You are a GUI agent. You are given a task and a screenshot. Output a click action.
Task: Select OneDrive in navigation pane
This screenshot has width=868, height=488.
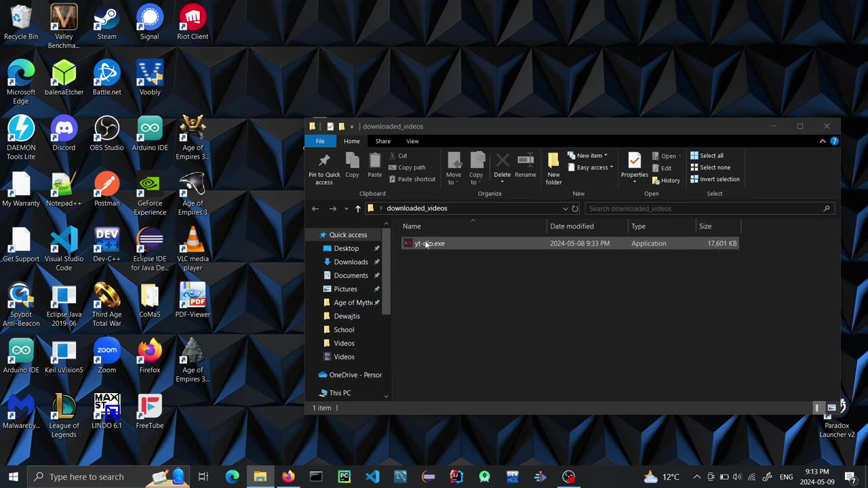350,375
